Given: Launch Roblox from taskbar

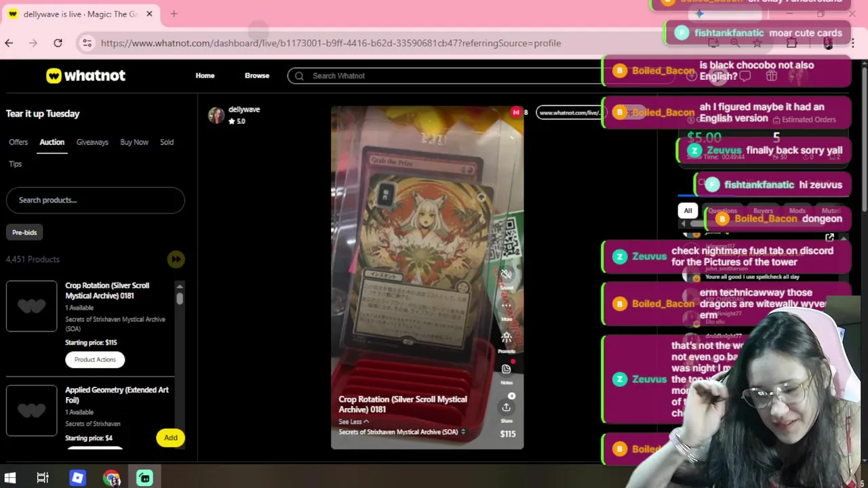Looking at the screenshot, I should [77, 478].
